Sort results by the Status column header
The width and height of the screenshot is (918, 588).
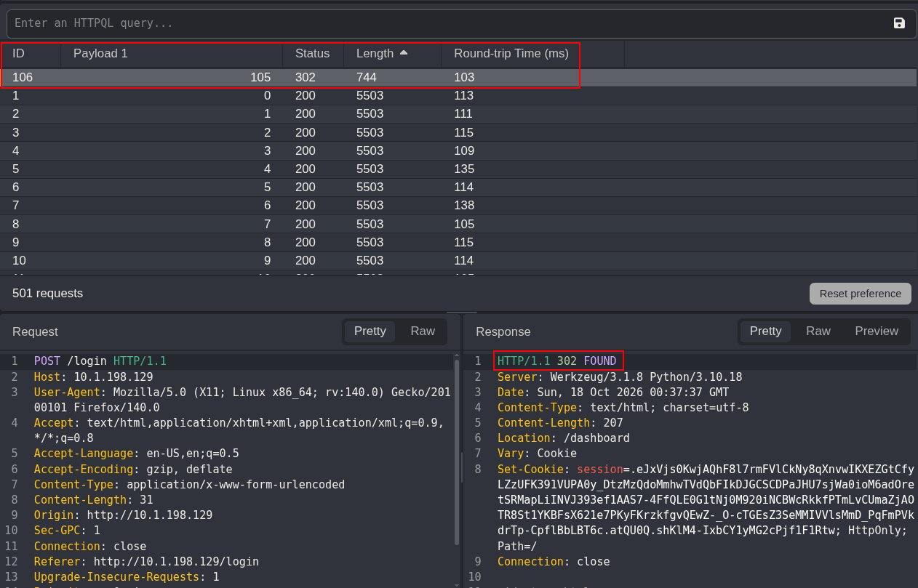[x=312, y=53]
